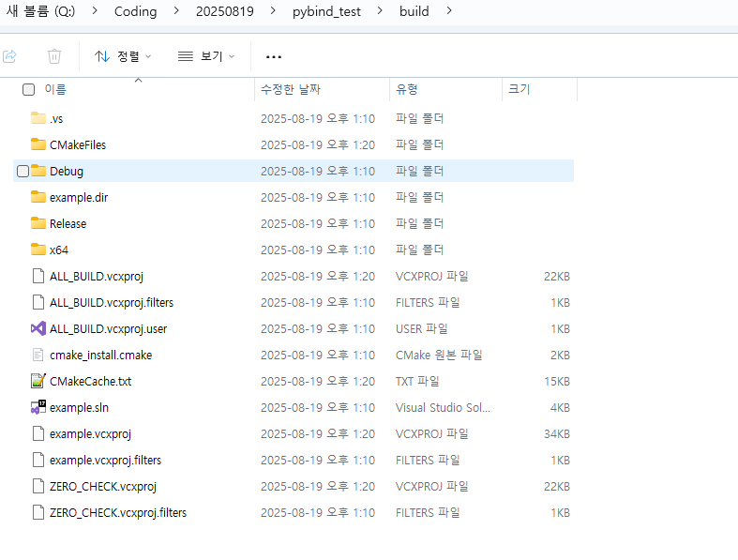Click the ALL_BUILD.vcxproj.filters file icon
The image size is (738, 560).
point(38,302)
